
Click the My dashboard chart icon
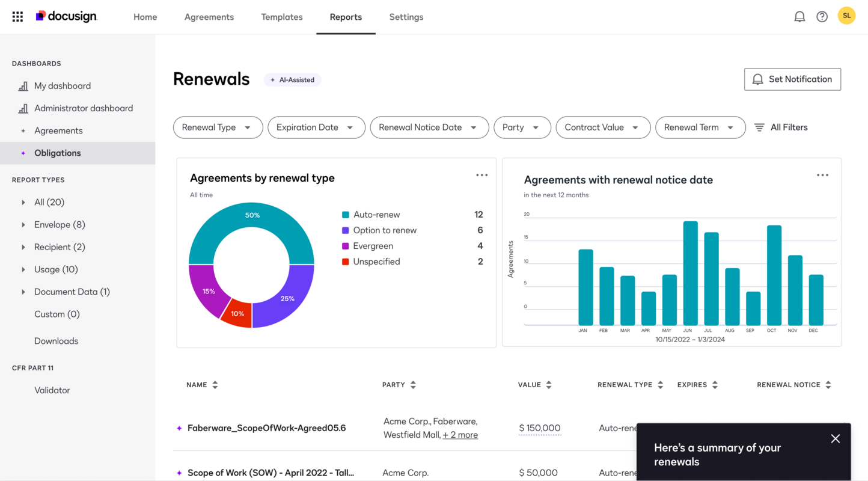point(23,85)
